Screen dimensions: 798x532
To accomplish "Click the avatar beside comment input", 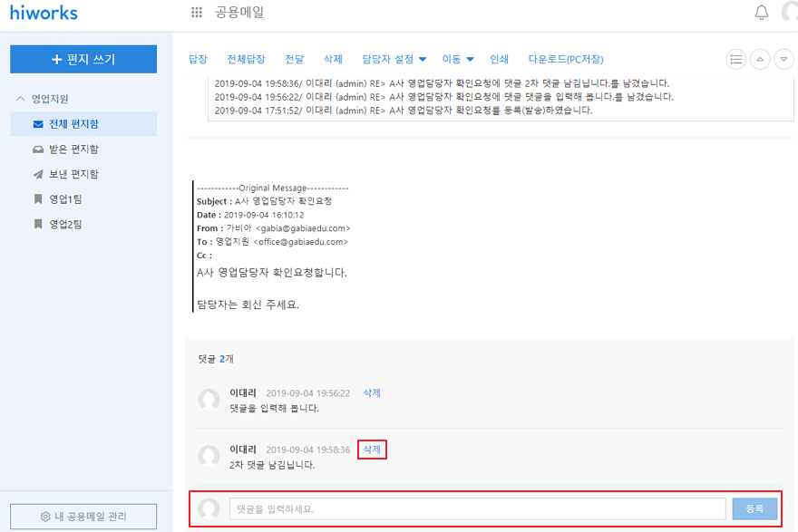I will coord(209,508).
